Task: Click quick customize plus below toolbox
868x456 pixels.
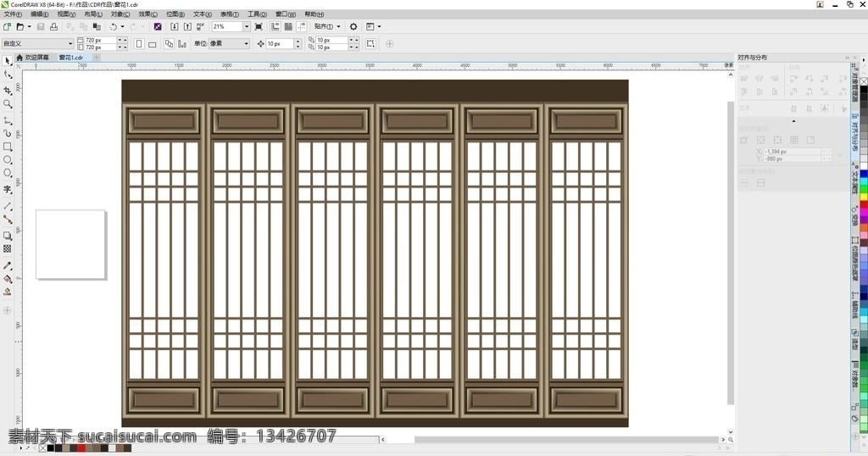Action: click(x=7, y=310)
